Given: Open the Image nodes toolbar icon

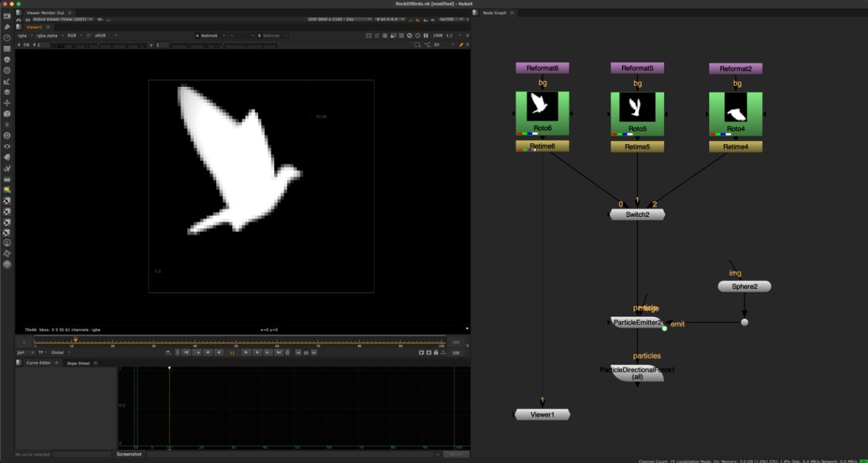Looking at the screenshot, I should coord(7,15).
